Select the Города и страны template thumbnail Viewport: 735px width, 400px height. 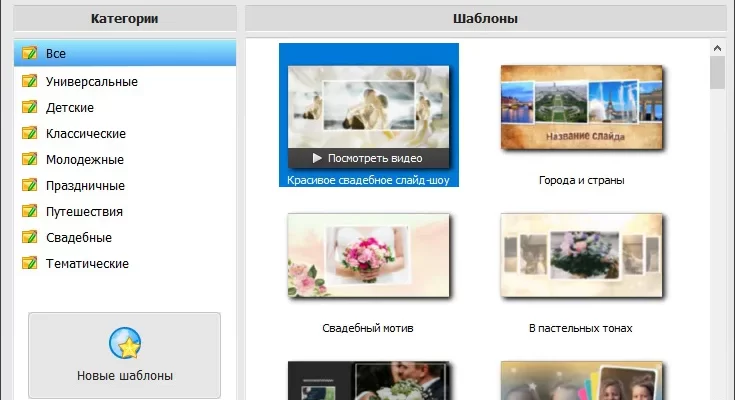point(581,107)
